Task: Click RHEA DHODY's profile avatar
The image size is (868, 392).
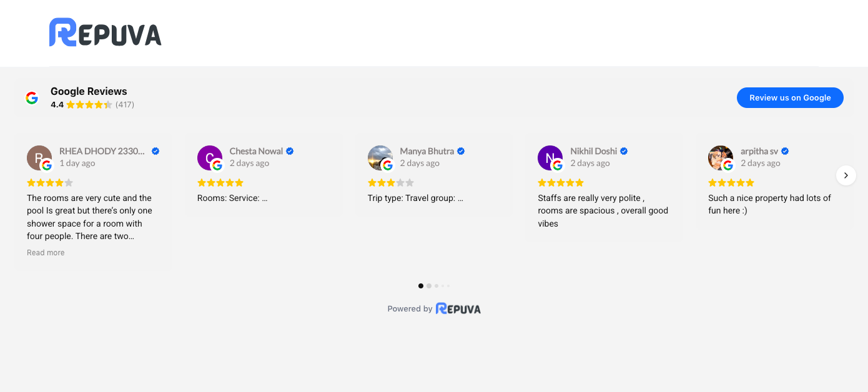Action: click(39, 158)
